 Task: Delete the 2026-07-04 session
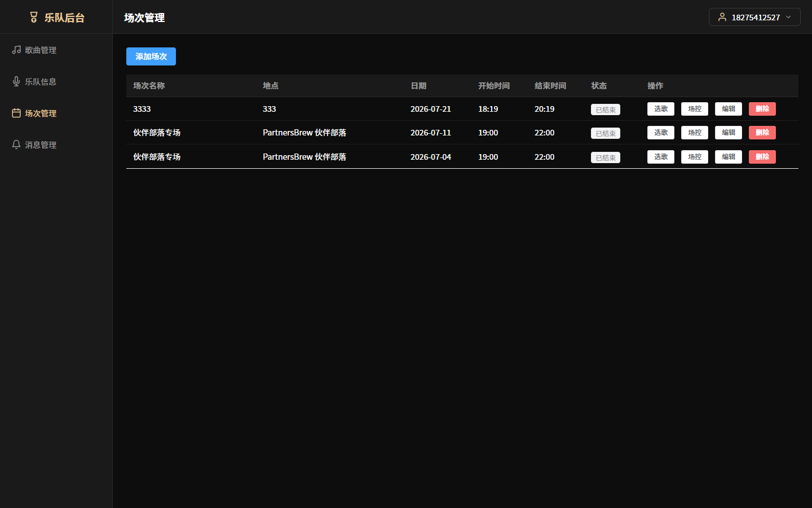pos(762,157)
